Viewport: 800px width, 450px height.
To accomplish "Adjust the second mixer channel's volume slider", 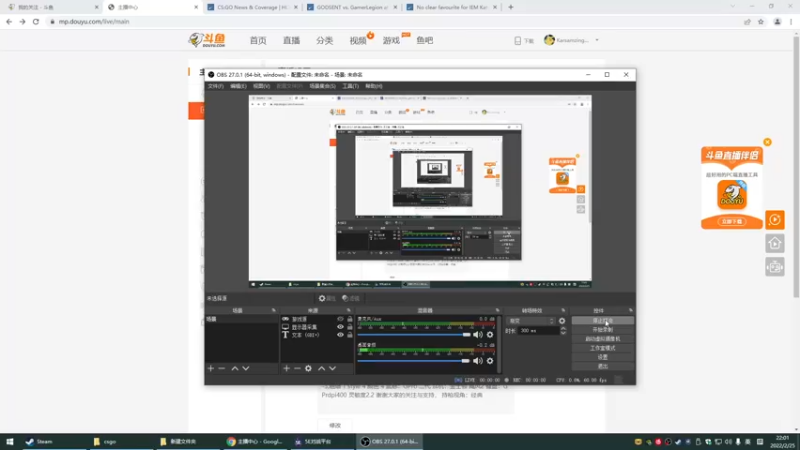I will point(414,361).
